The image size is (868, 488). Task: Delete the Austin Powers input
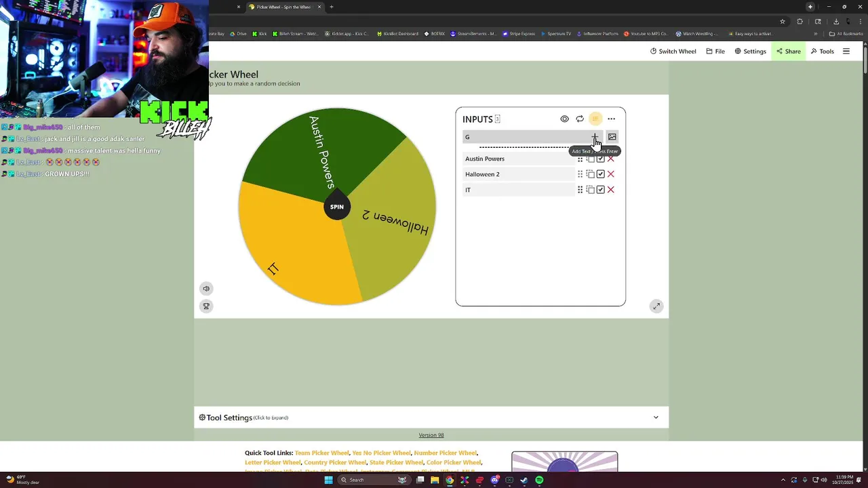coord(611,159)
